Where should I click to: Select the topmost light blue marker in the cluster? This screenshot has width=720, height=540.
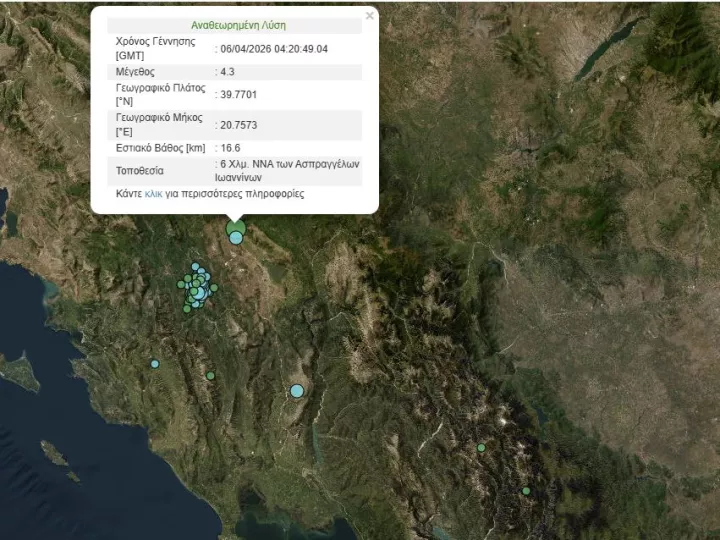click(195, 267)
